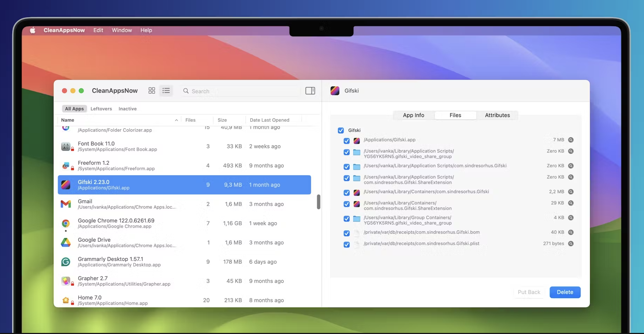The height and width of the screenshot is (334, 644).
Task: Show Inactive apps filter
Action: click(127, 109)
